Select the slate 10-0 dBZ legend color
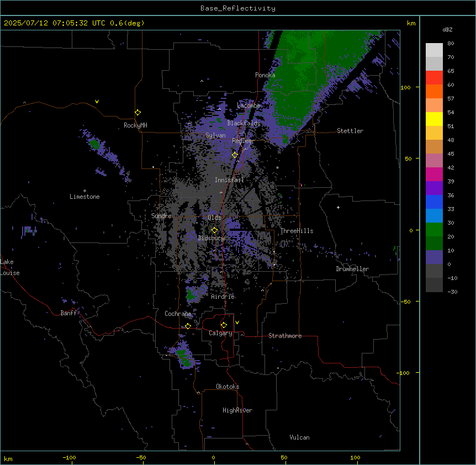The width and height of the screenshot is (476, 465). (434, 257)
